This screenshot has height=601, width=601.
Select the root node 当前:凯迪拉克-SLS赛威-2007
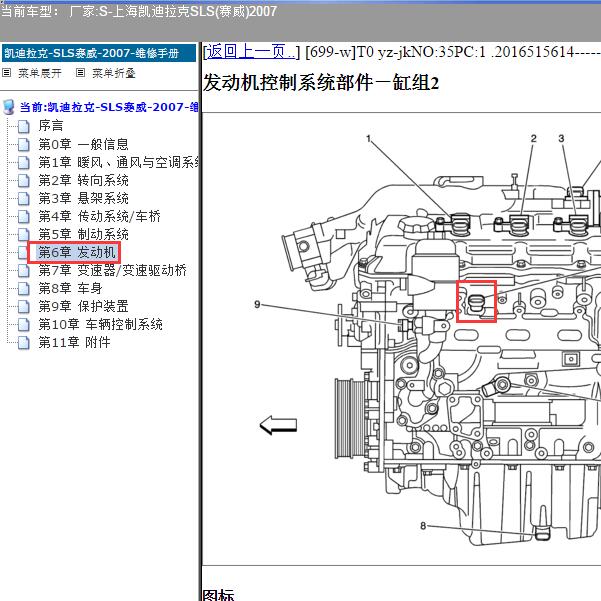pos(109,107)
